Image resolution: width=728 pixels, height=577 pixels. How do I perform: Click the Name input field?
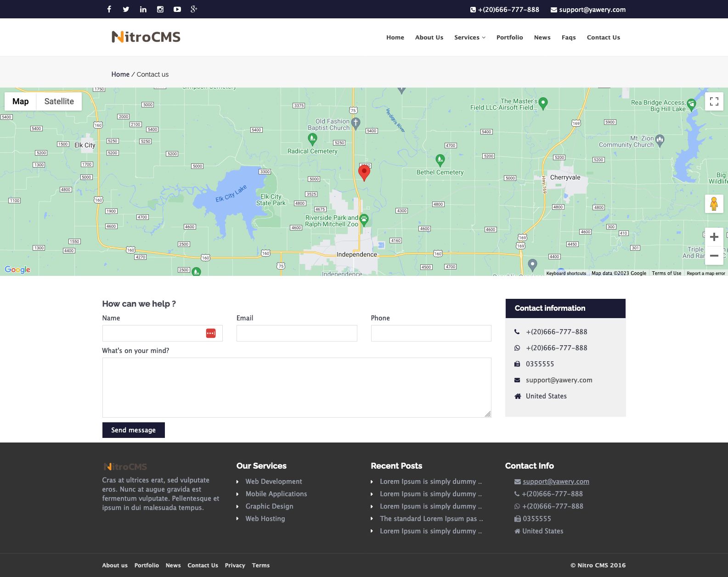click(162, 333)
